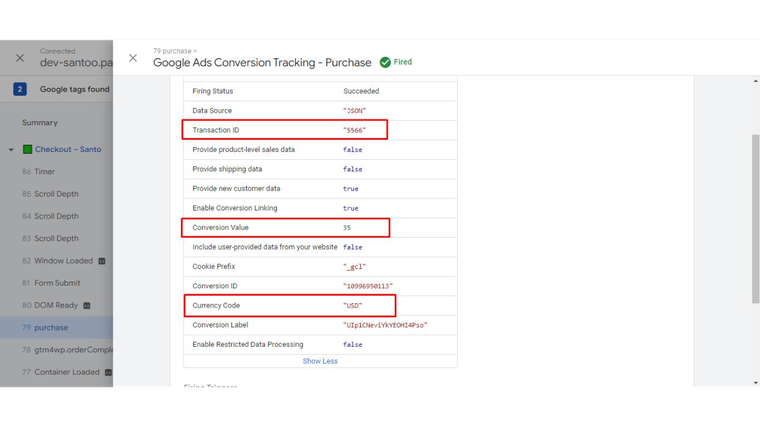Click the Data Source "JSON" value

pyautogui.click(x=354, y=111)
